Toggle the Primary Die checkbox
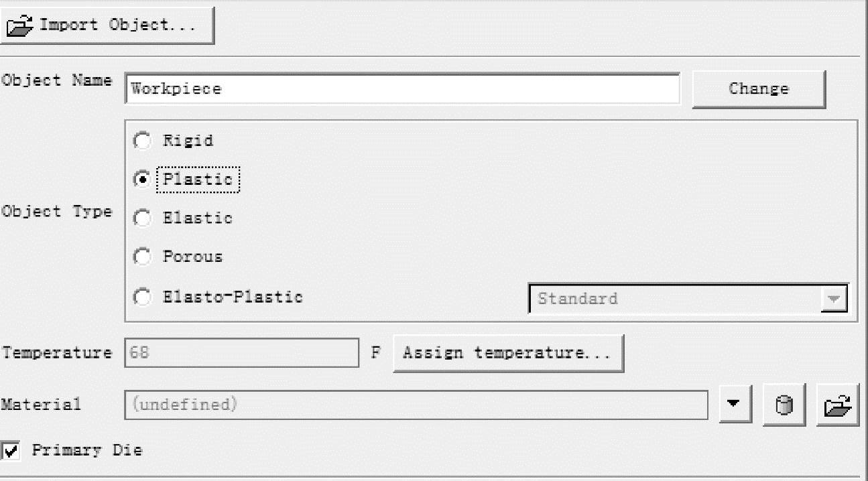 (11, 451)
